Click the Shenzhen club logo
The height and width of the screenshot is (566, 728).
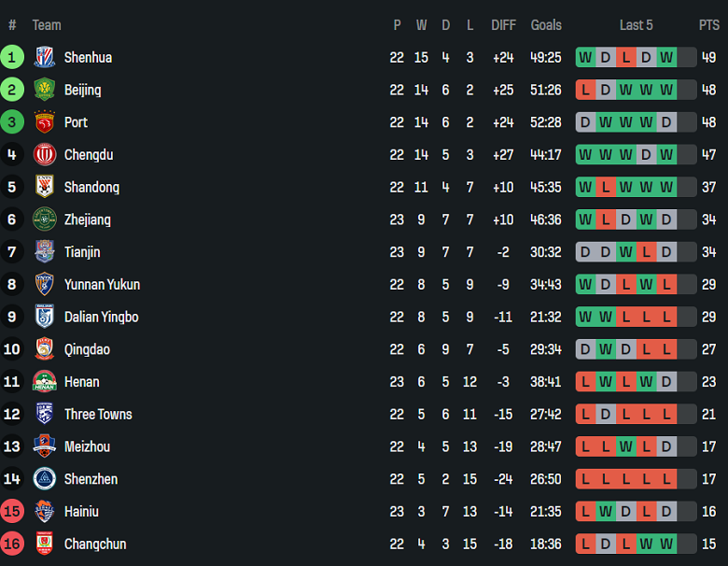[44, 479]
